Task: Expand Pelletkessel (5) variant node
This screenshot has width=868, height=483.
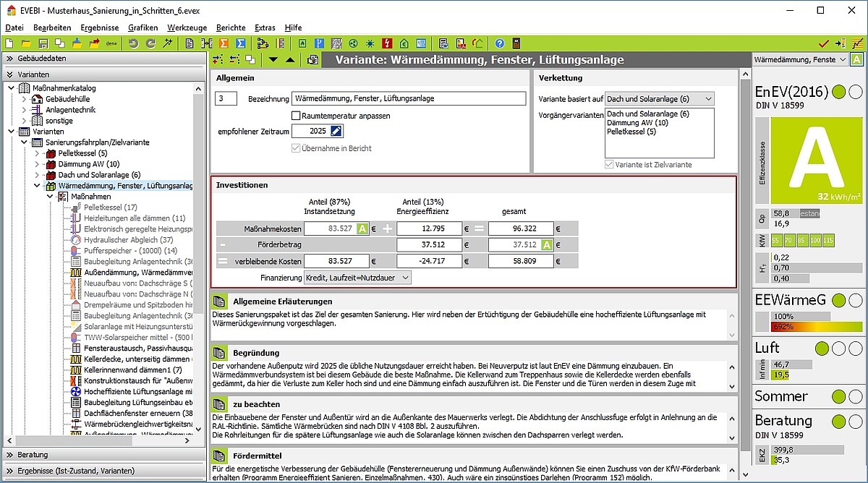Action: click(x=37, y=153)
